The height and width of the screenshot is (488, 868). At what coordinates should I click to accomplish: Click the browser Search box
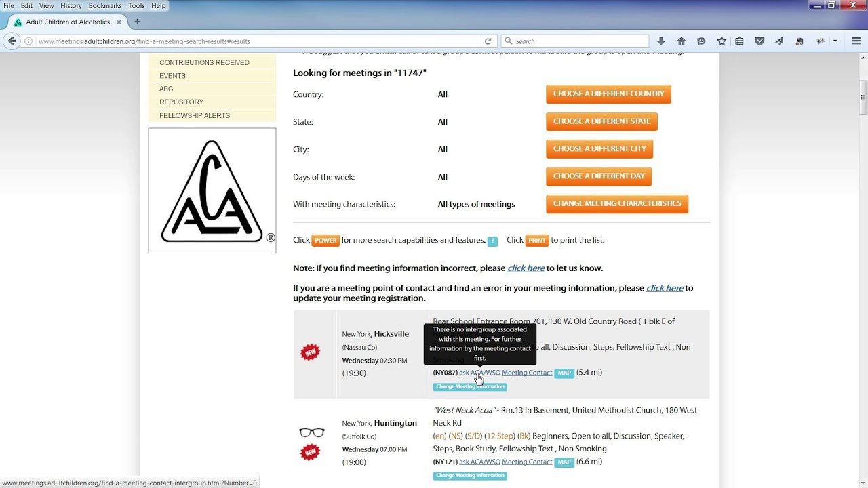click(575, 41)
